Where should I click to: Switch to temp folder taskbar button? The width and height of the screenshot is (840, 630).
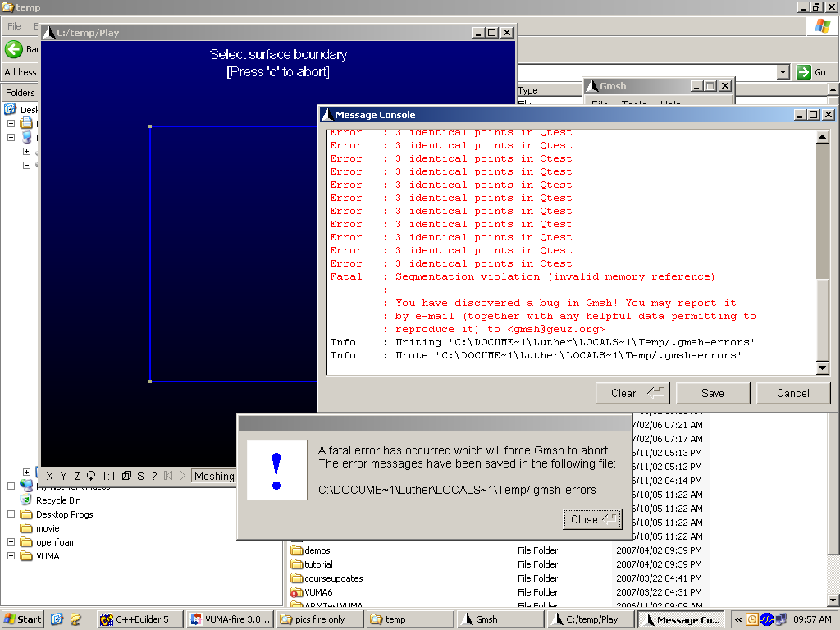click(x=410, y=619)
